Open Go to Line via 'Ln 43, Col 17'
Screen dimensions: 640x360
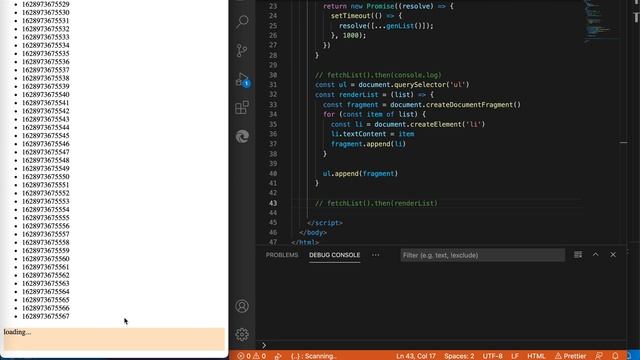point(416,356)
